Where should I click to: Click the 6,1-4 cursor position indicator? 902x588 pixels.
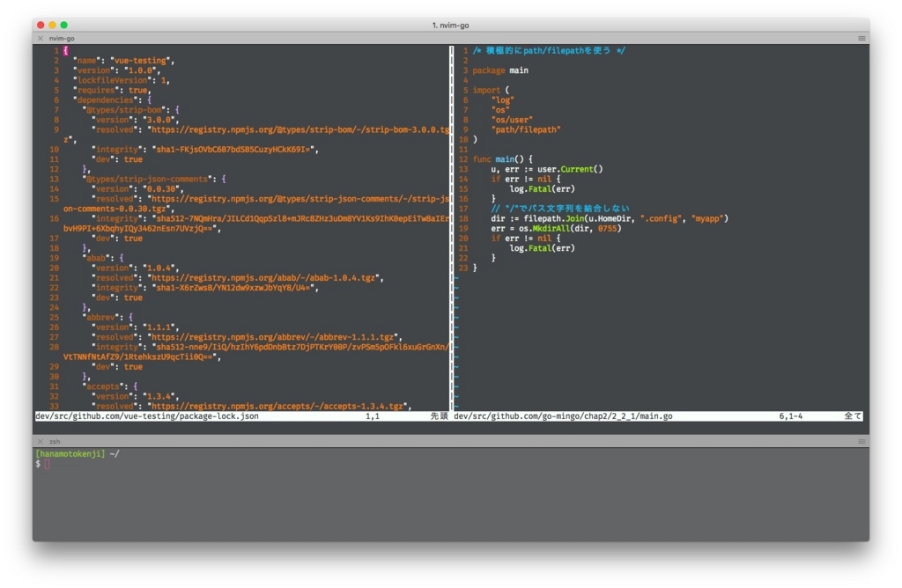click(x=791, y=416)
